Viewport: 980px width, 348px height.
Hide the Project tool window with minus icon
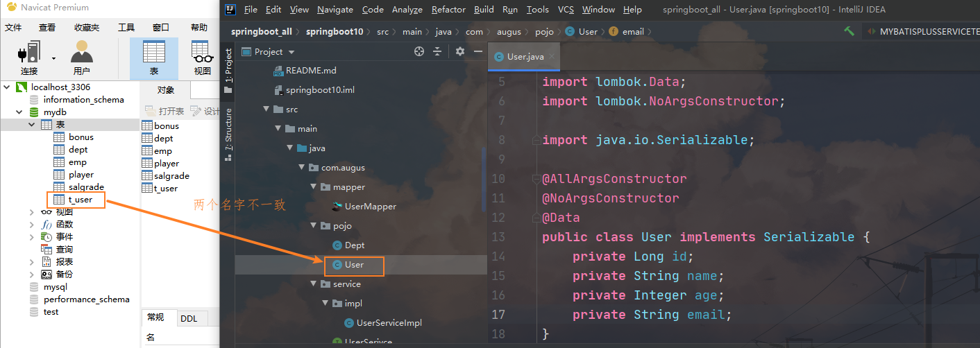478,51
